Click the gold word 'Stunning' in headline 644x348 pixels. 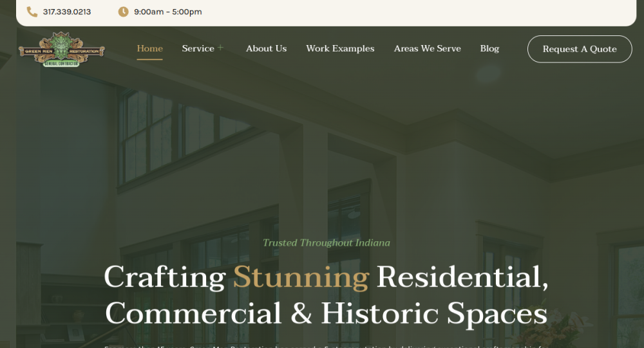301,277
